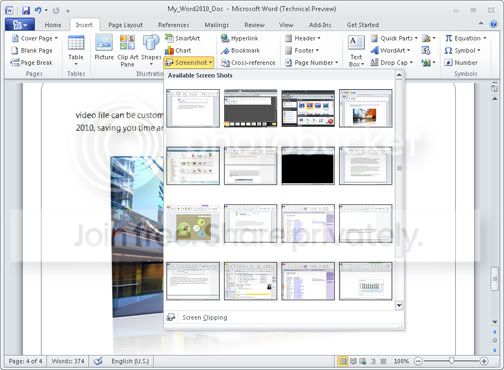Open the References tab
Screen dimensions: 504x370
pyautogui.click(x=173, y=25)
